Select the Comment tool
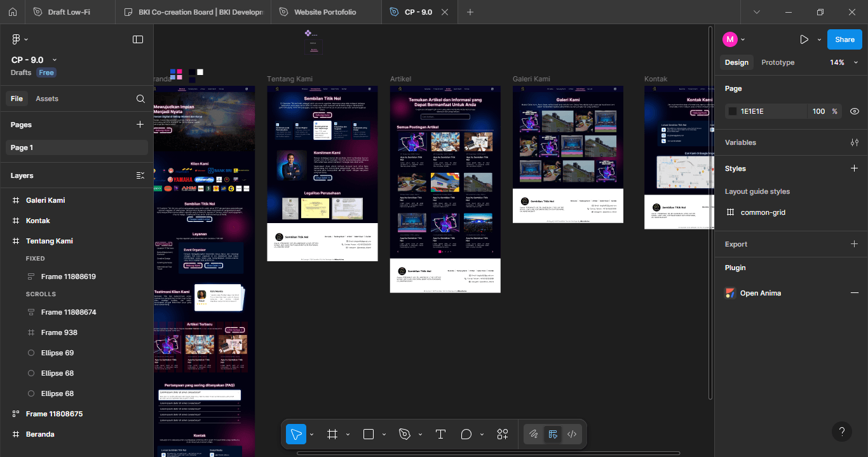 (x=466, y=434)
